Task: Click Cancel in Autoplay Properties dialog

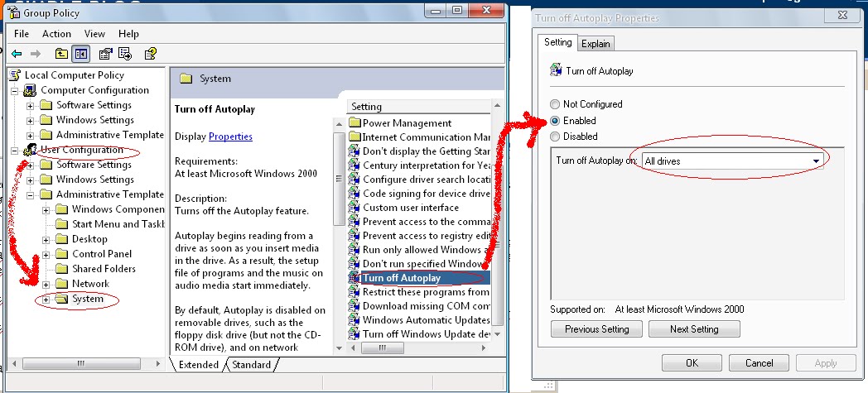Action: [x=759, y=363]
